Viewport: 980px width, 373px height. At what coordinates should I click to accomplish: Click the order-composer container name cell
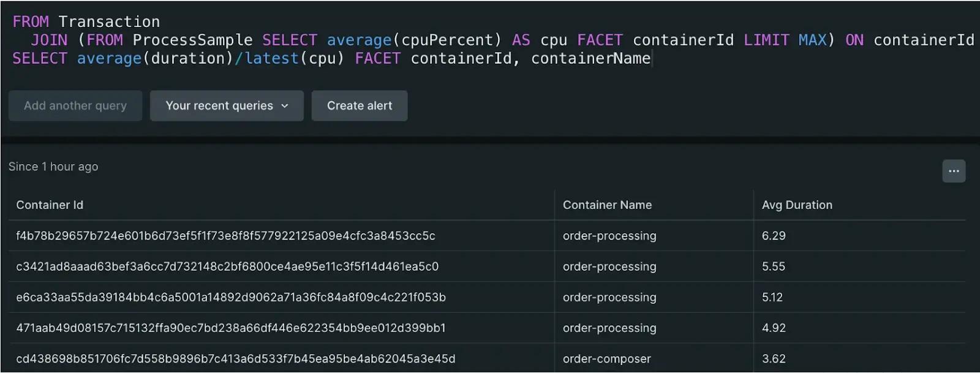[606, 358]
